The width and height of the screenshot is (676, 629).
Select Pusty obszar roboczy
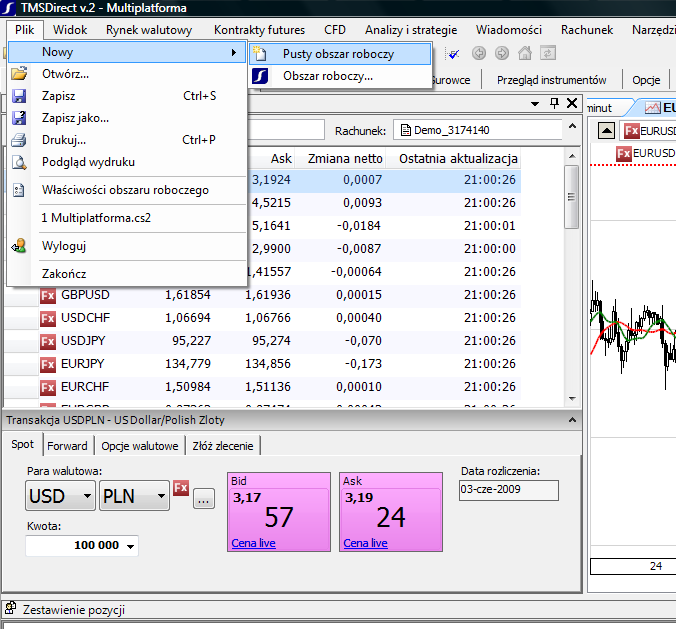coord(340,54)
